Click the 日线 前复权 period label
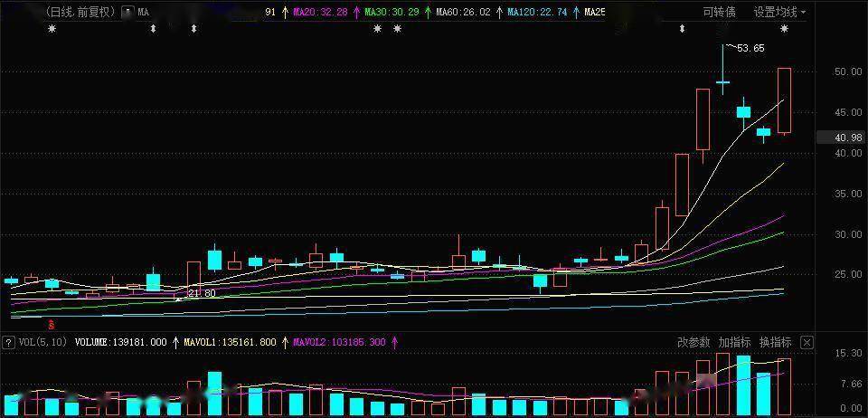Image resolution: width=868 pixels, height=418 pixels. [x=80, y=12]
